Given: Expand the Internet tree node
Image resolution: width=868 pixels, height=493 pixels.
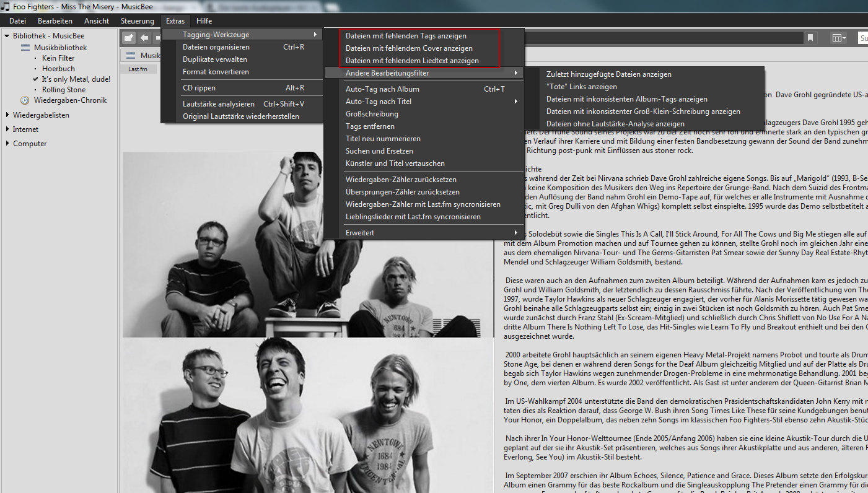Looking at the screenshot, I should 7,129.
